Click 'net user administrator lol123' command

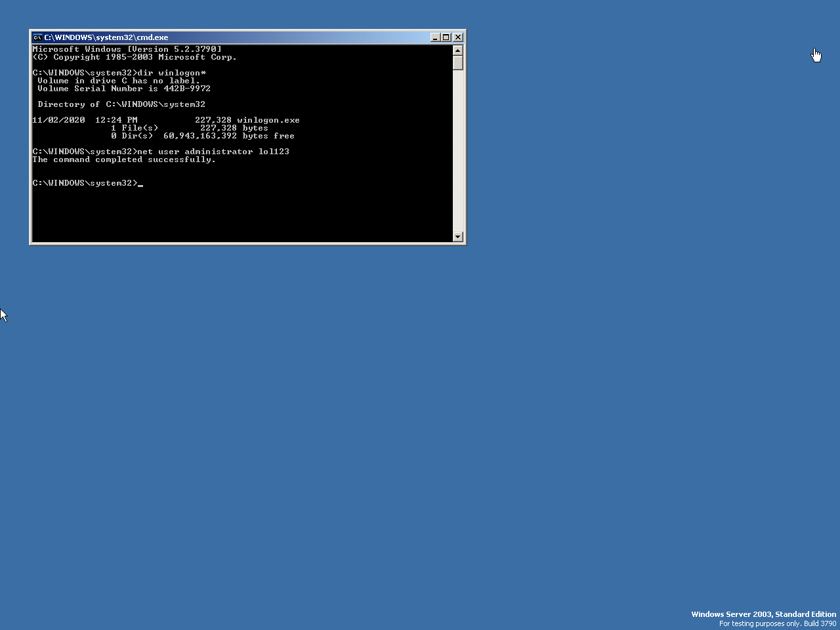click(213, 152)
